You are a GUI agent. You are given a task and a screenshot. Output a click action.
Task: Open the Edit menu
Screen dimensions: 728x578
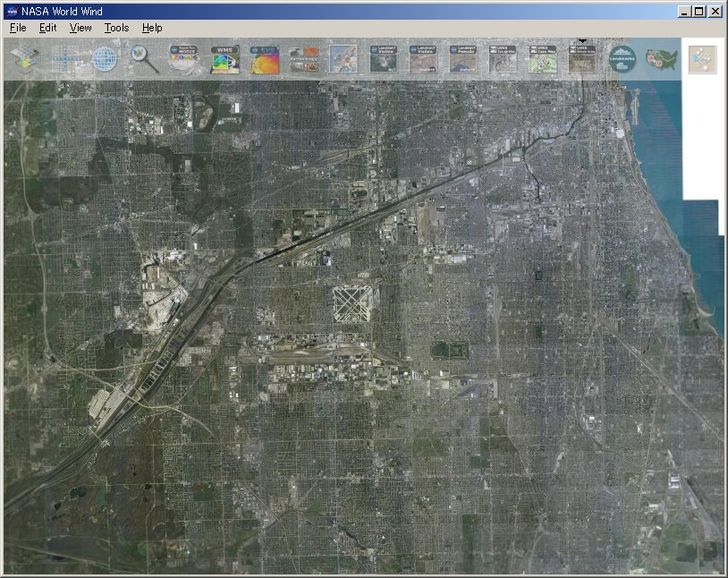pyautogui.click(x=47, y=28)
